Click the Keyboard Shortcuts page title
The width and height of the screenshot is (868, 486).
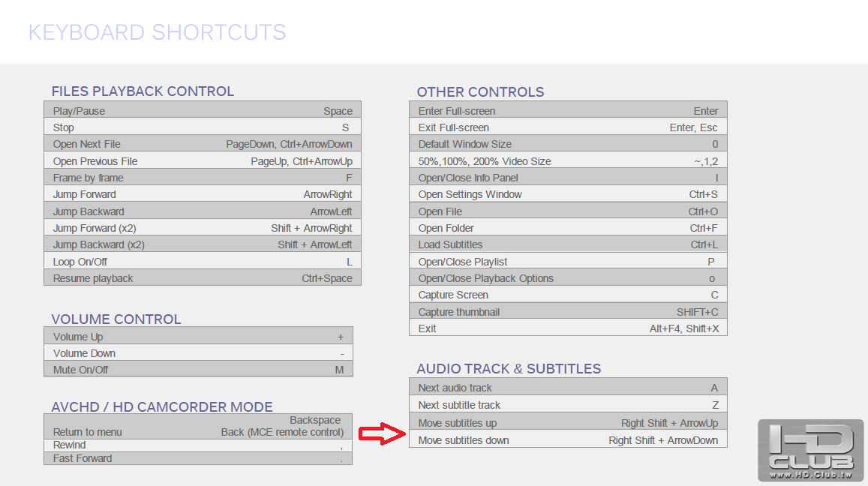coord(157,33)
